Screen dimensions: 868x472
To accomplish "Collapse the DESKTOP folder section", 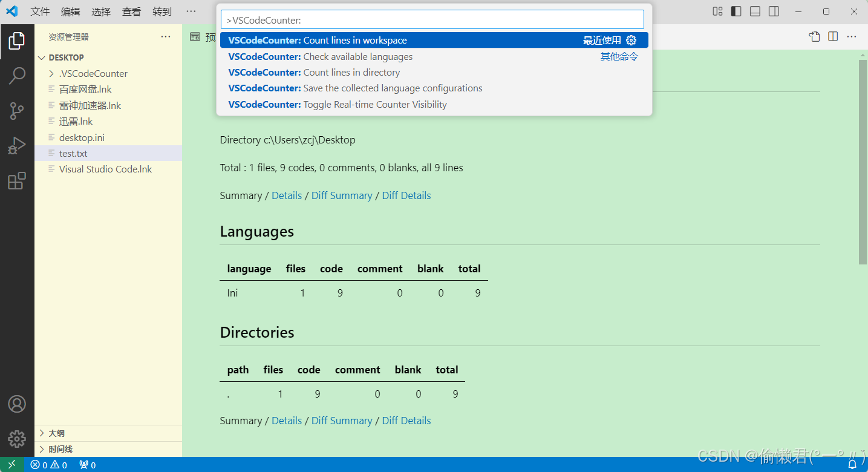I will point(108,57).
